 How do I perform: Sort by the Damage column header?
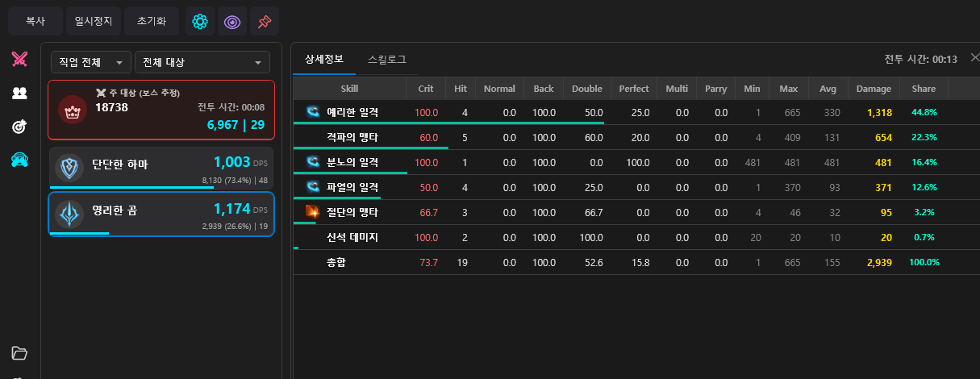tap(874, 89)
